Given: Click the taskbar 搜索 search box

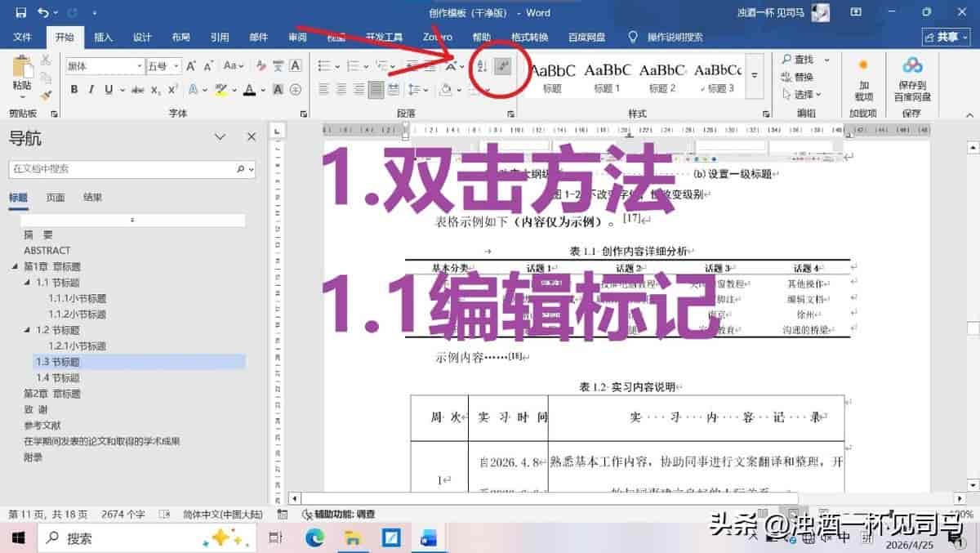Looking at the screenshot, I should 147,538.
